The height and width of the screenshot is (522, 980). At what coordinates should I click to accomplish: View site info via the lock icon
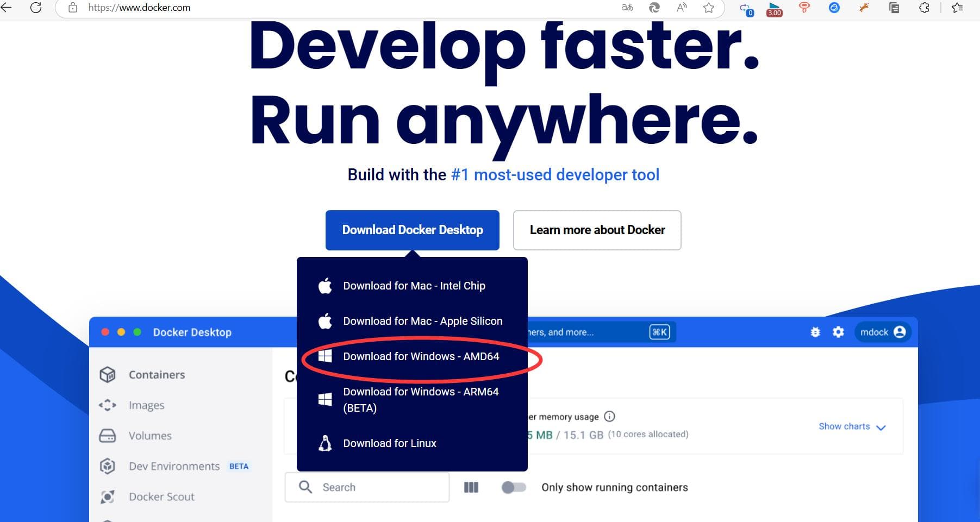coord(72,8)
